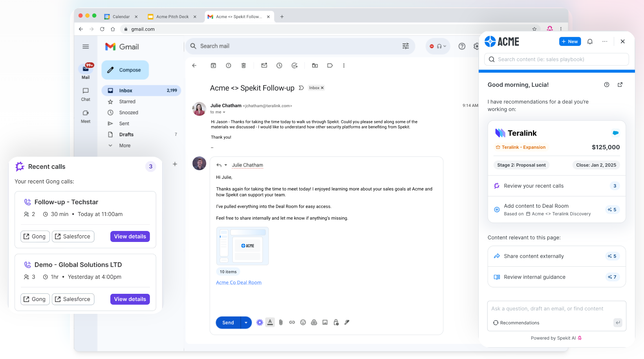Open the Drafts folder
The height and width of the screenshot is (359, 644).
[x=126, y=134]
